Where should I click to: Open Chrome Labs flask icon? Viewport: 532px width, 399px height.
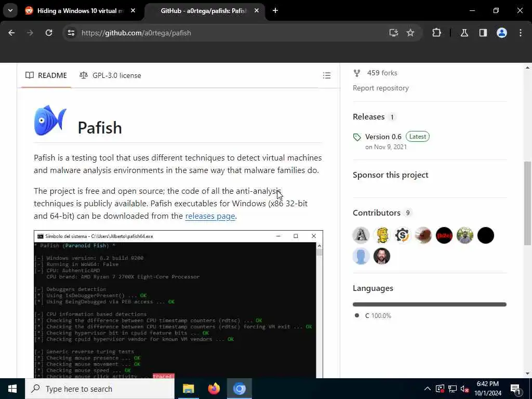464,33
